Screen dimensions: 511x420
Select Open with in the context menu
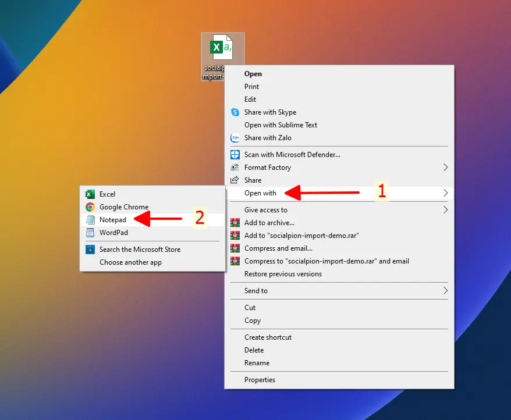coord(339,193)
